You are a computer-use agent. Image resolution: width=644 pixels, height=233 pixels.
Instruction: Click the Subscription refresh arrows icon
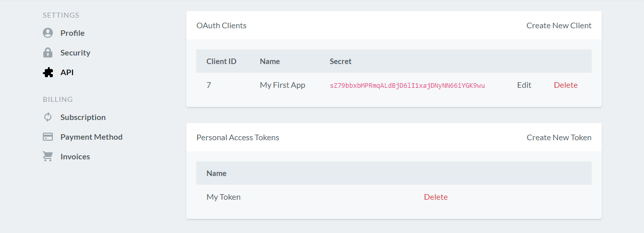click(48, 118)
